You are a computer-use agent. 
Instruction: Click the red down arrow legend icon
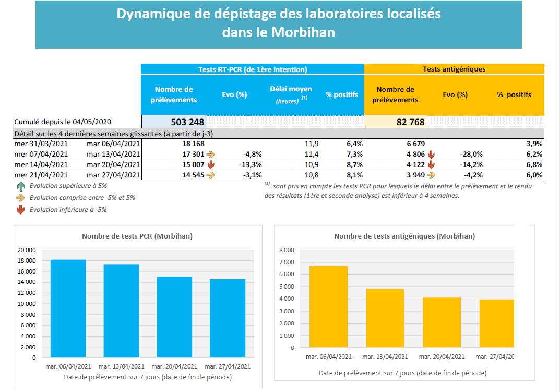point(20,210)
